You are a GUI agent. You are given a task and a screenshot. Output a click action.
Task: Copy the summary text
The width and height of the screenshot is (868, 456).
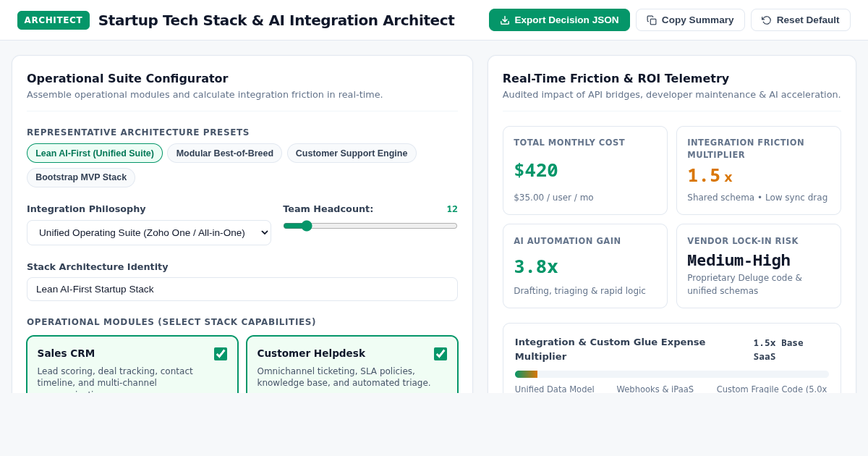click(x=690, y=20)
